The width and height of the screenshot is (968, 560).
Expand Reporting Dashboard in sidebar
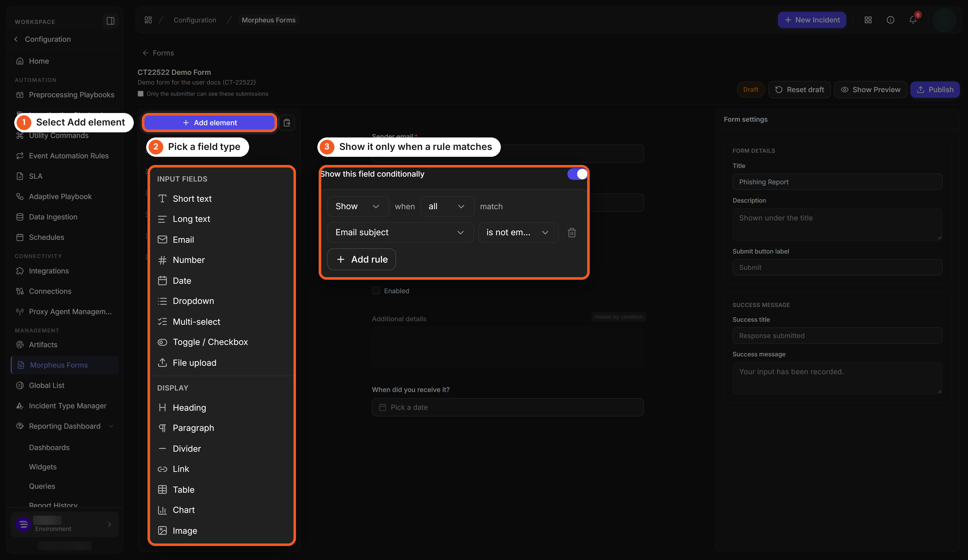(111, 426)
